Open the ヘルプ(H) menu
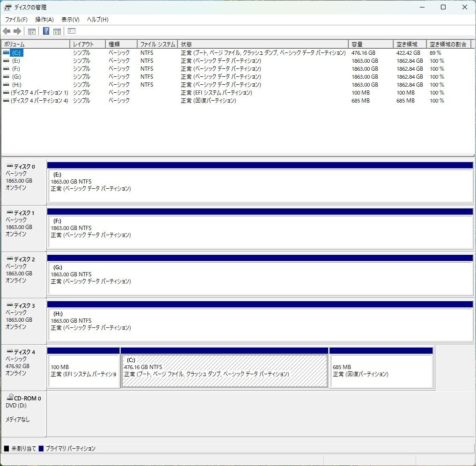 (x=97, y=20)
